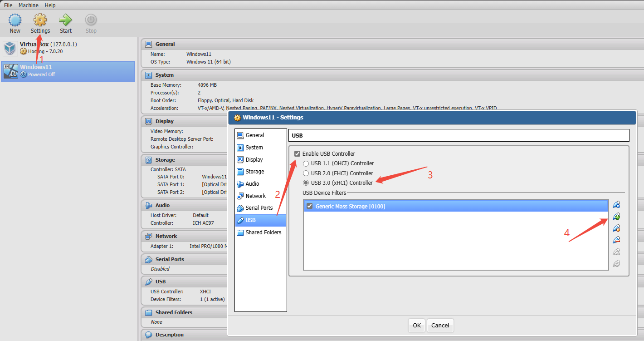Uncheck the Generic Mass Storage filter checkbox

pos(309,206)
